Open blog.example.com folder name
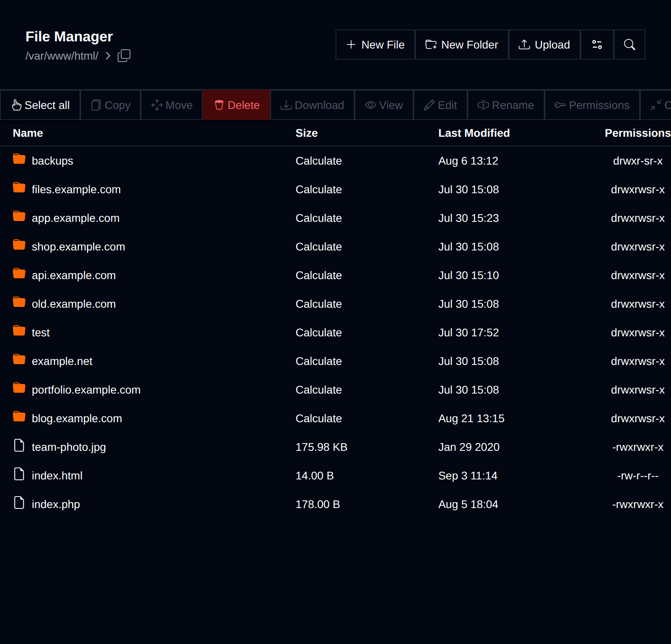The width and height of the screenshot is (671, 644). [x=77, y=419]
